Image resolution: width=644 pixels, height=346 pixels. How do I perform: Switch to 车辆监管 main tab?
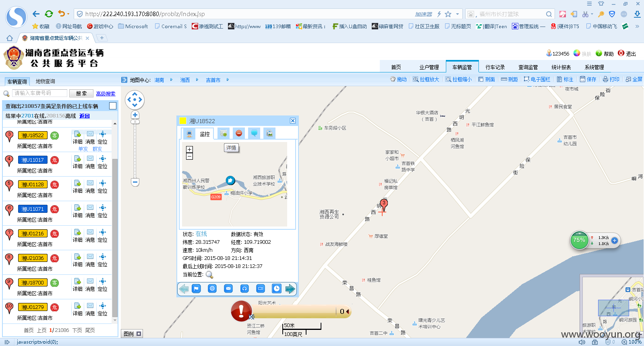pos(462,67)
